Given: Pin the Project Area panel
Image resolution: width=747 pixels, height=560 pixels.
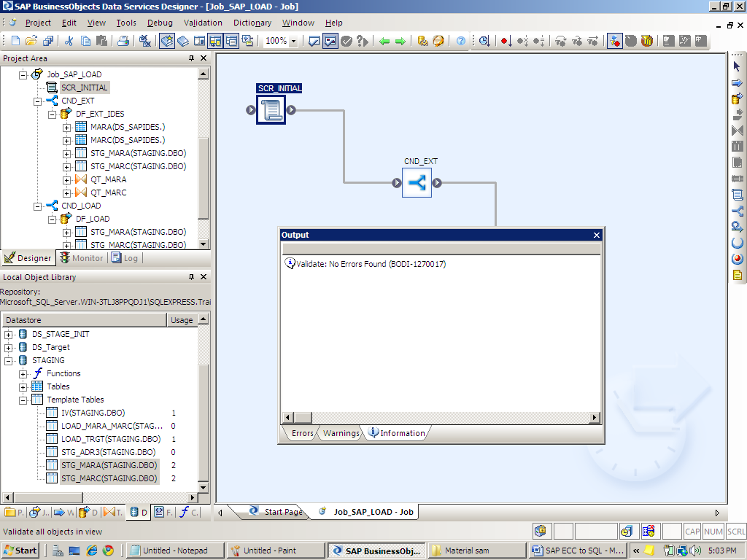Looking at the screenshot, I should pos(192,58).
